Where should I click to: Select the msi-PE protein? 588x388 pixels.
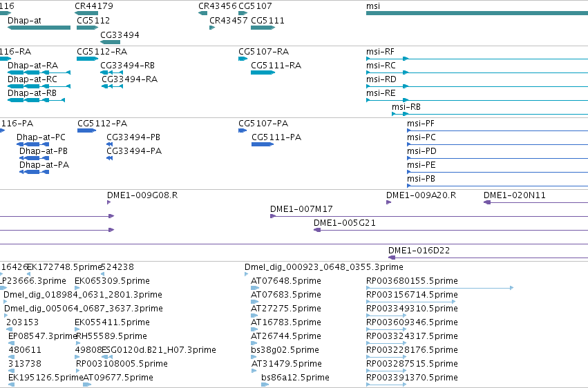[497, 173]
